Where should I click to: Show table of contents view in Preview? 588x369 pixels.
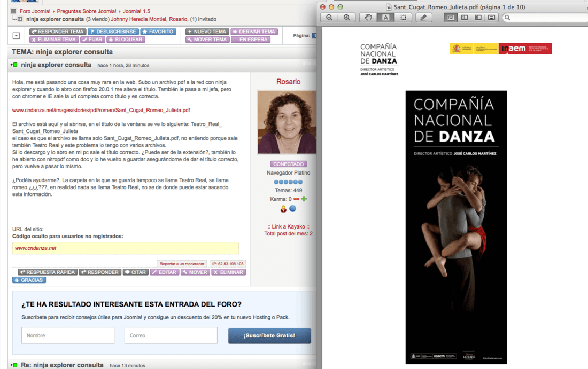coord(478,18)
